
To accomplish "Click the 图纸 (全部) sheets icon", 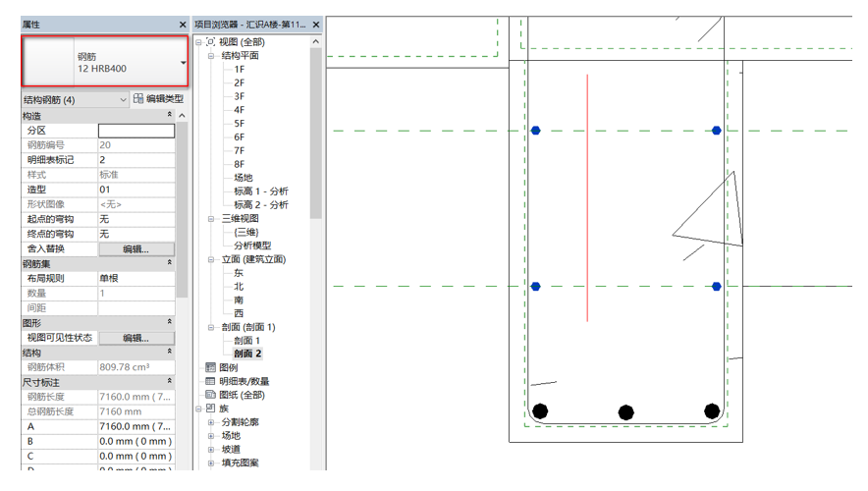I will tap(209, 395).
